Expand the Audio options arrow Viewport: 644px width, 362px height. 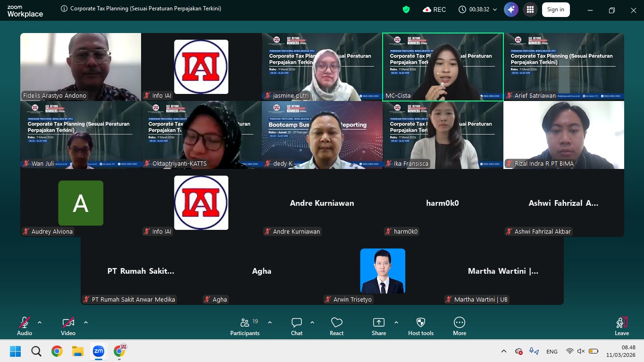point(40,322)
